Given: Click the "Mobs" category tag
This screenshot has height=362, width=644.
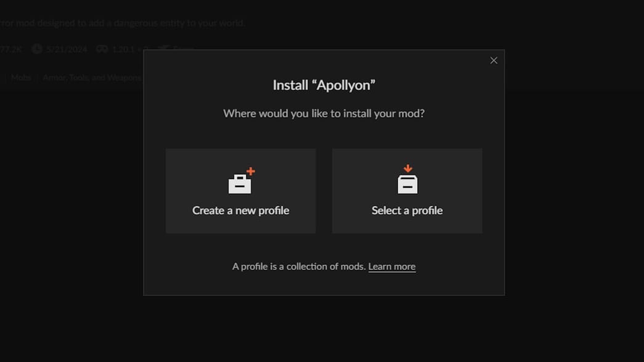Looking at the screenshot, I should coord(20,78).
